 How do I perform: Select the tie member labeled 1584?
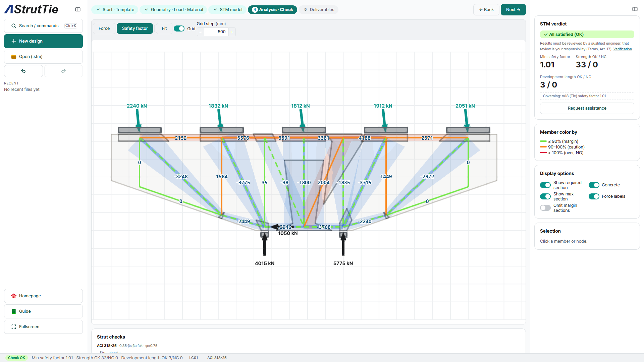[222, 177]
